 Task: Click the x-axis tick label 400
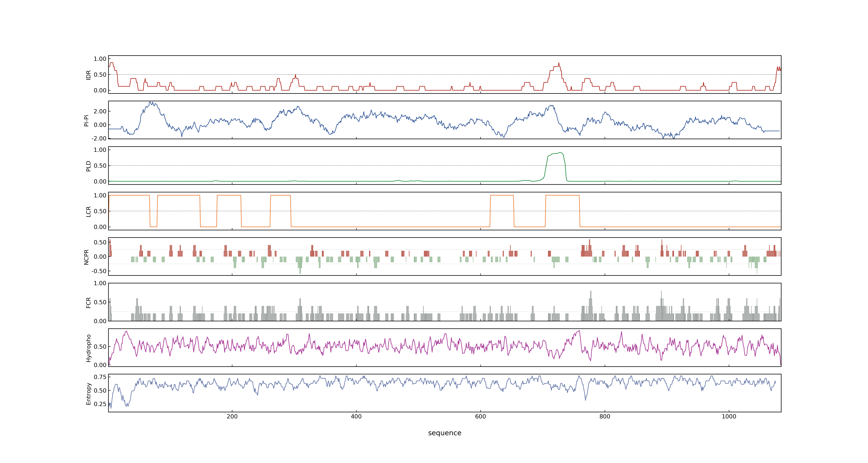click(x=356, y=416)
